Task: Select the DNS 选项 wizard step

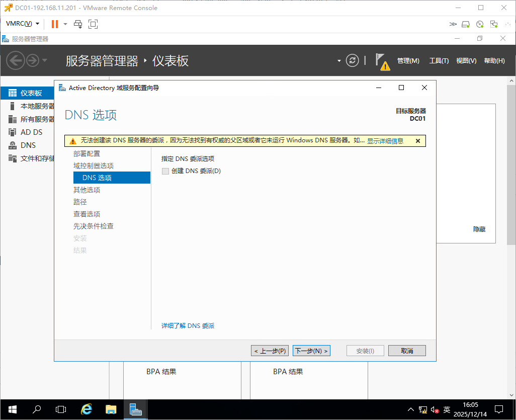Action: 112,178
